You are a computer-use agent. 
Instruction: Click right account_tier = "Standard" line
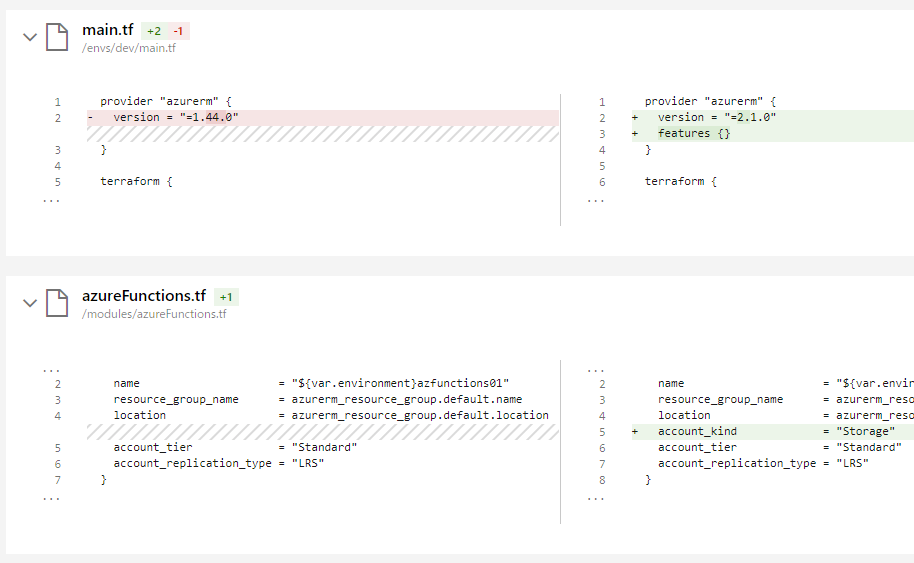coord(779,448)
